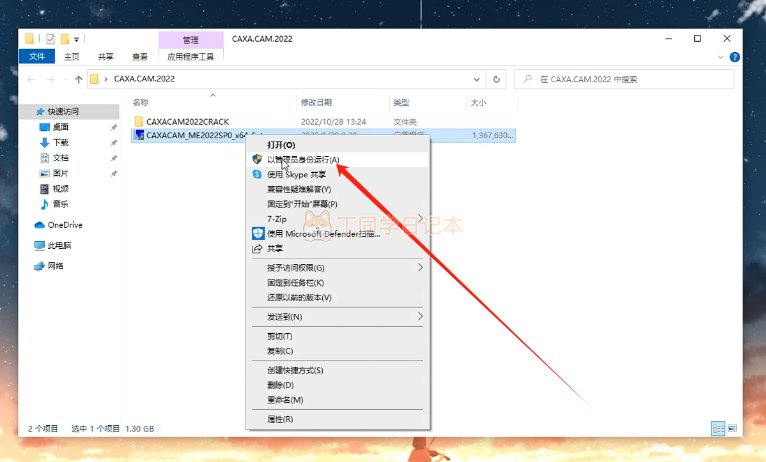This screenshot has height=462, width=766.
Task: Choose Rename (重命名) in context menu
Action: click(338, 400)
